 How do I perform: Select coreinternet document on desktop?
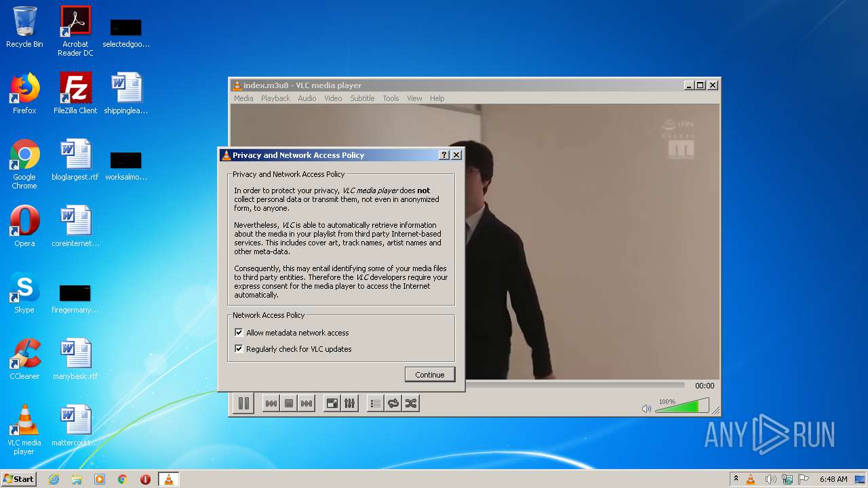click(75, 226)
